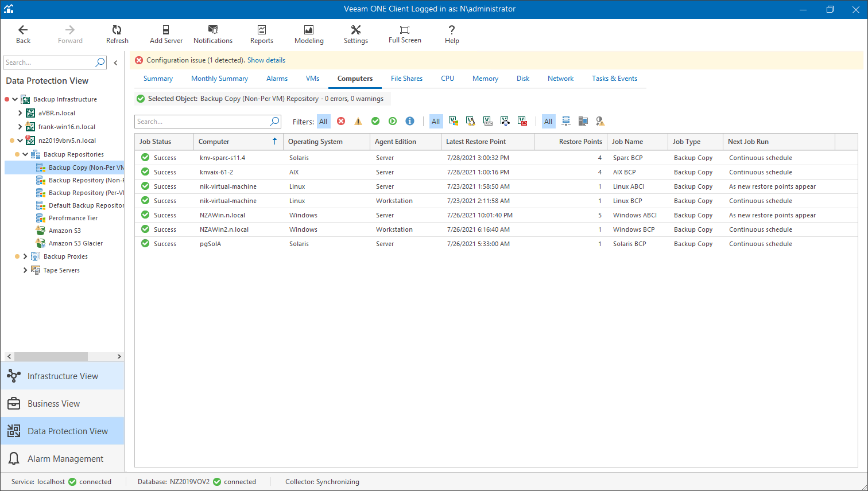Switch to Full Screen mode
The height and width of the screenshot is (491, 868).
click(405, 34)
